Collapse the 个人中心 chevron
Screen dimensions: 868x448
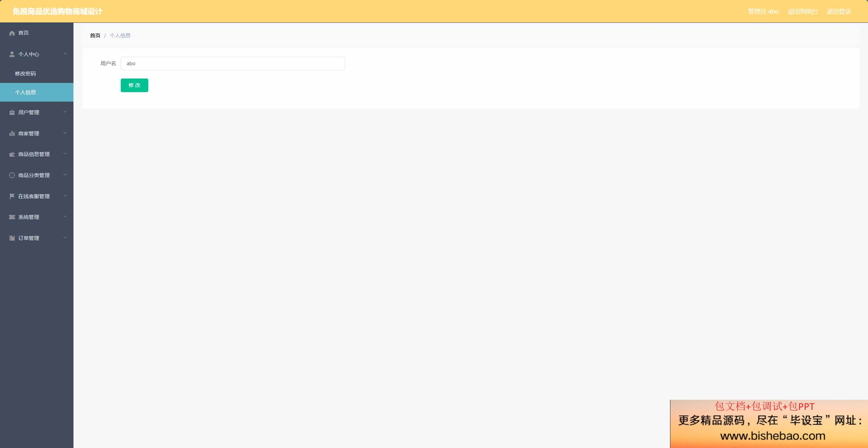click(65, 54)
